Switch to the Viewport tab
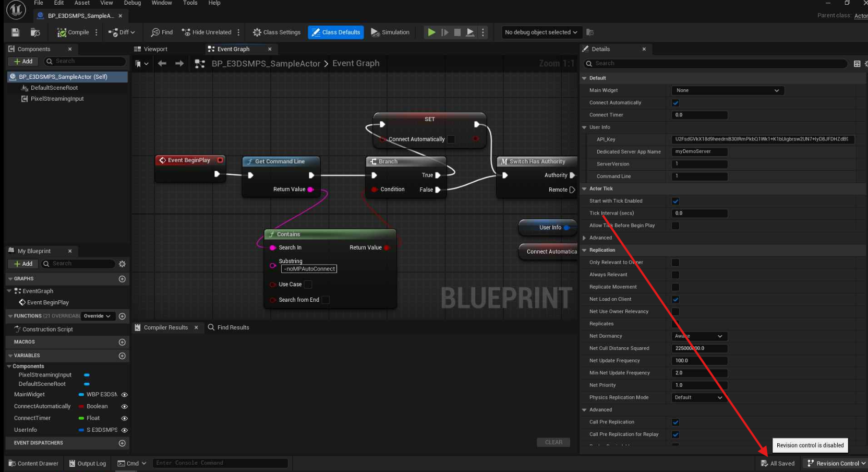This screenshot has width=868, height=472. point(155,49)
